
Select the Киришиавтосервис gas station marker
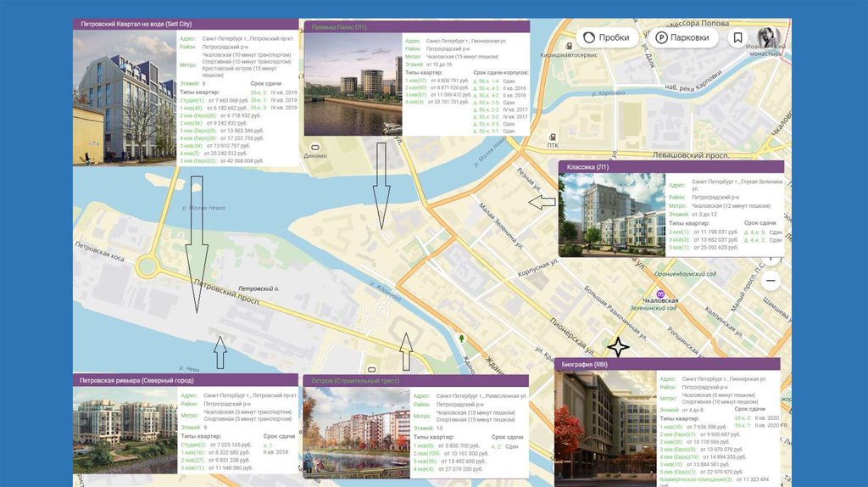click(x=569, y=46)
